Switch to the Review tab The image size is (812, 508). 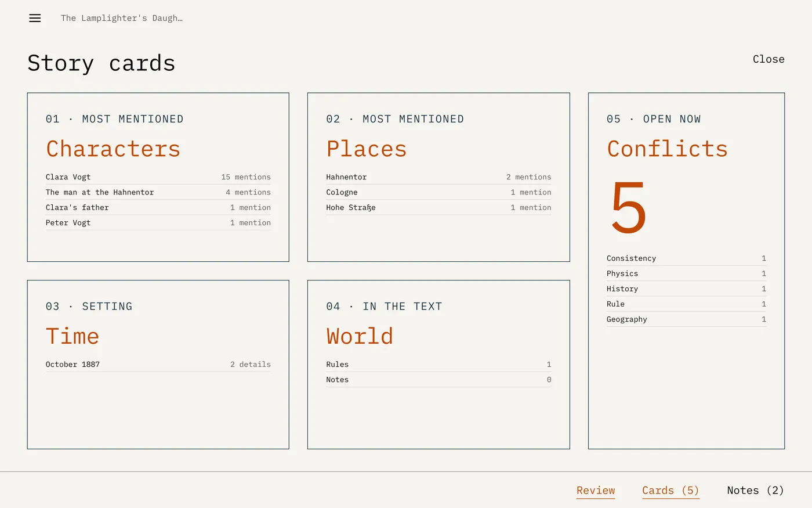596,491
